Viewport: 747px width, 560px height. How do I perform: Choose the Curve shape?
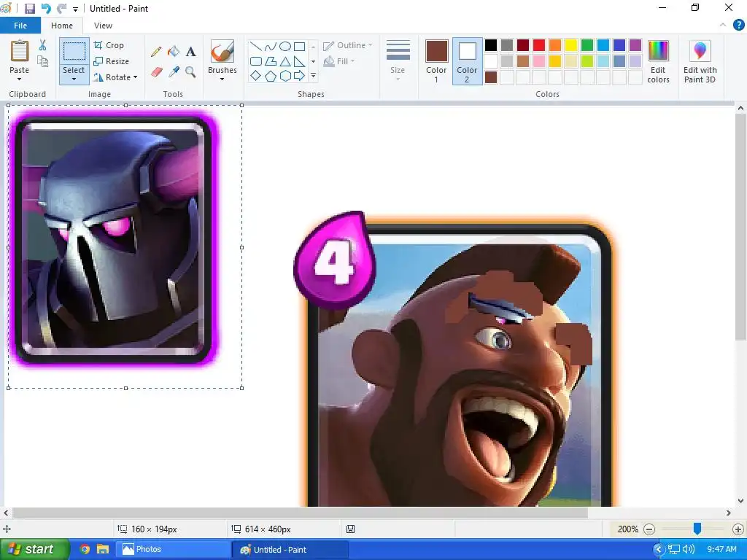[271, 47]
